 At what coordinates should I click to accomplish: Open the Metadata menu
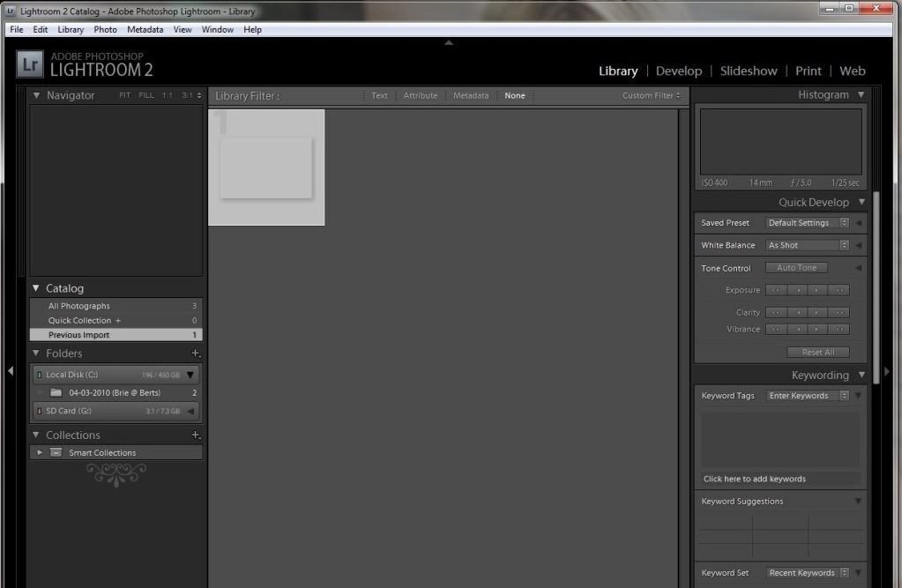point(145,29)
